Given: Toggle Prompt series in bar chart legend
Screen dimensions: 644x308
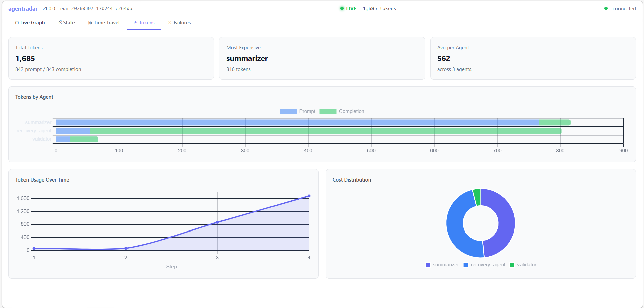Looking at the screenshot, I should tap(298, 111).
